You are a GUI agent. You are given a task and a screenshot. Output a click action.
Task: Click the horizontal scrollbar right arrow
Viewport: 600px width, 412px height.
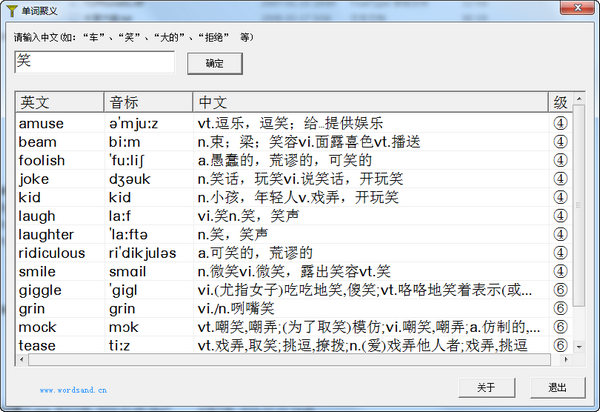[x=566, y=360]
